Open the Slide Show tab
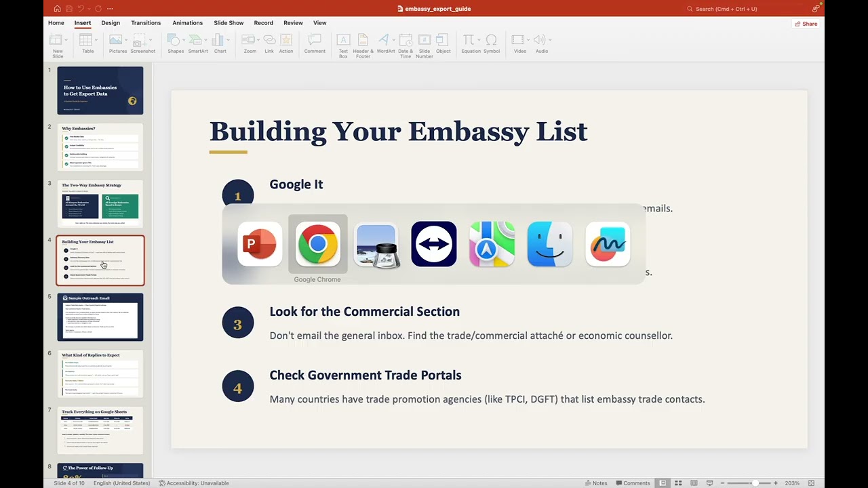 (x=229, y=23)
